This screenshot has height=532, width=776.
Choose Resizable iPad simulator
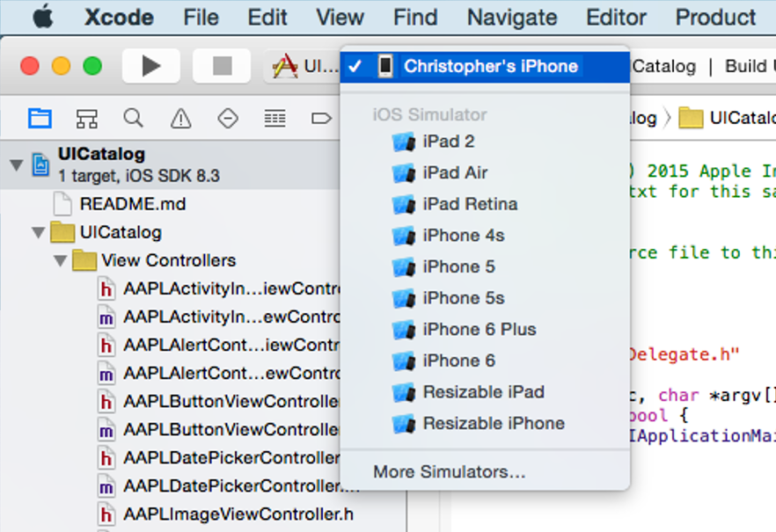(x=485, y=392)
